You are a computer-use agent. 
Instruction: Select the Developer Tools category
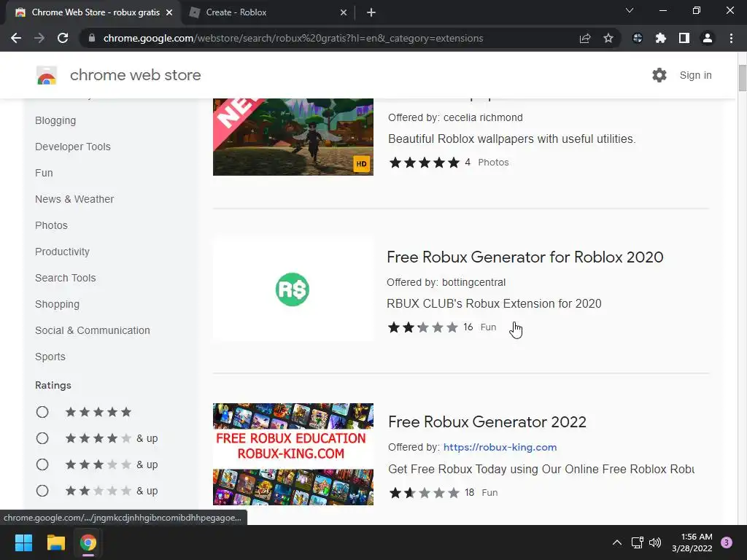[73, 147]
